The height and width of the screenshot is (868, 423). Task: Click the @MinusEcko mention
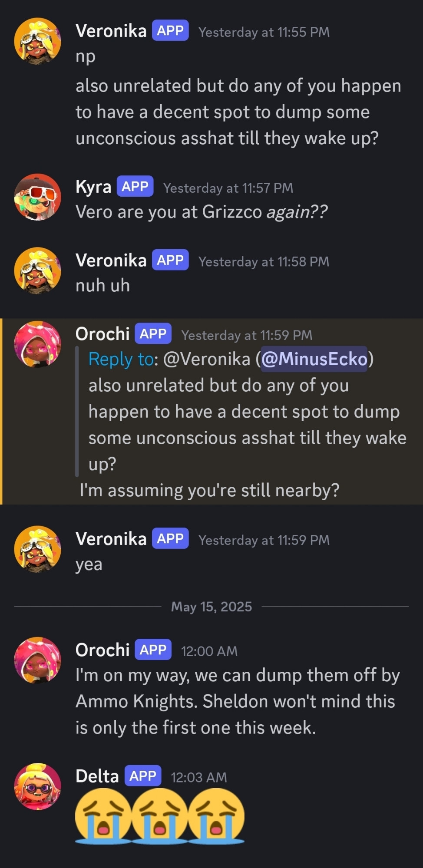coord(314,359)
